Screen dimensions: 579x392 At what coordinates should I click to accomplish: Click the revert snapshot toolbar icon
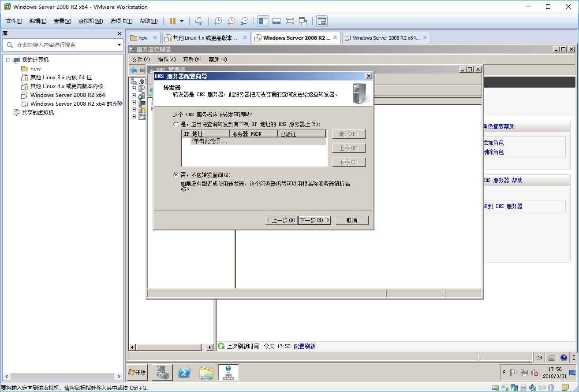point(232,21)
